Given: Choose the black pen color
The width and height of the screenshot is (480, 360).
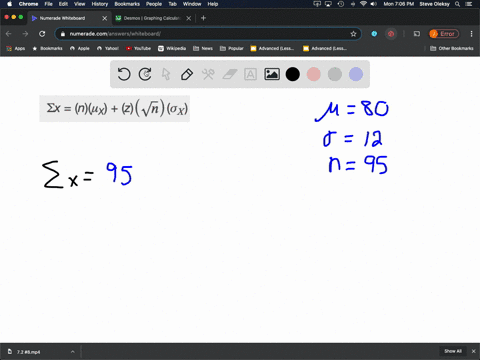Looking at the screenshot, I should click(293, 74).
